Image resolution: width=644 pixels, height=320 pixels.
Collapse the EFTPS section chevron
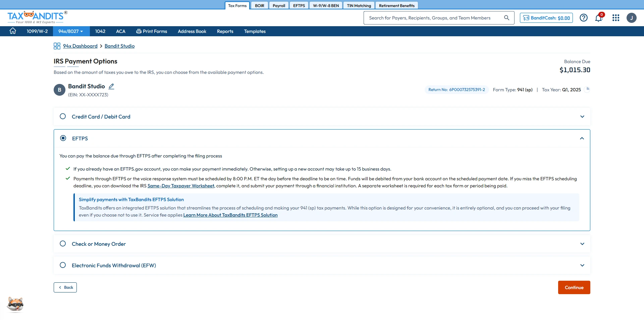[582, 138]
